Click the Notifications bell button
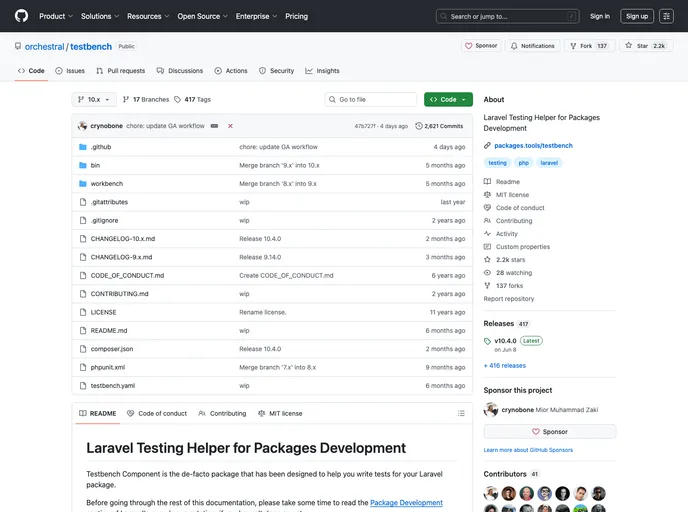 [532, 46]
